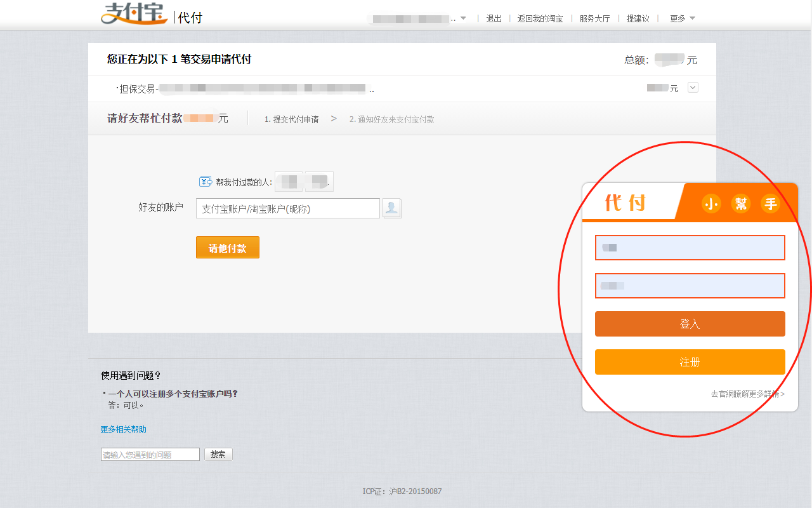Click the 登入 login button
Viewport: 812px width, 508px height.
[x=690, y=324]
